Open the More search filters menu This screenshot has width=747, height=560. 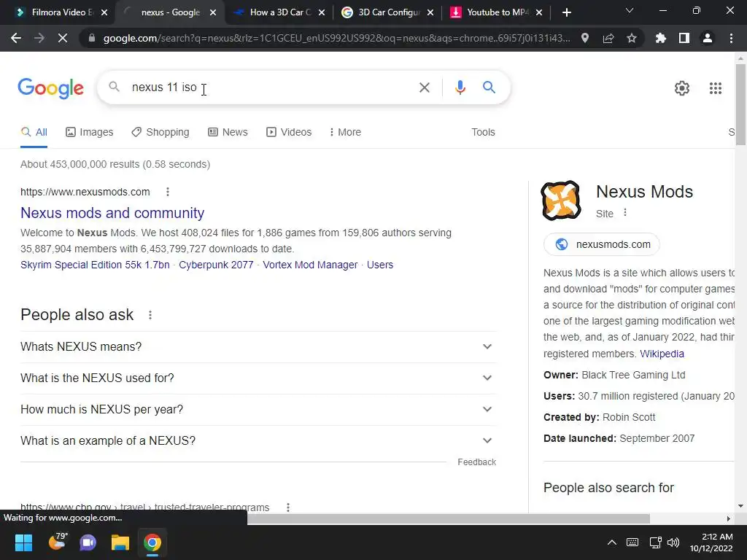(x=345, y=132)
